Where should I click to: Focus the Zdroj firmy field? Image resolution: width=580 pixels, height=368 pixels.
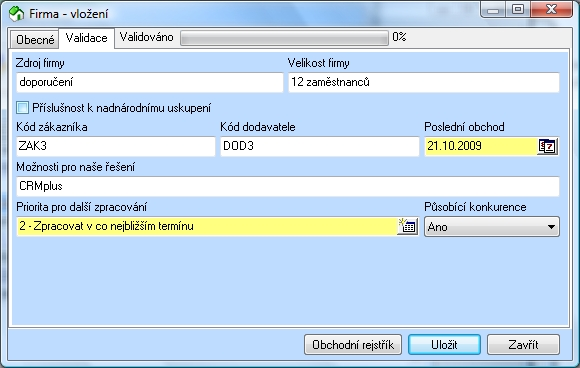[x=149, y=82]
